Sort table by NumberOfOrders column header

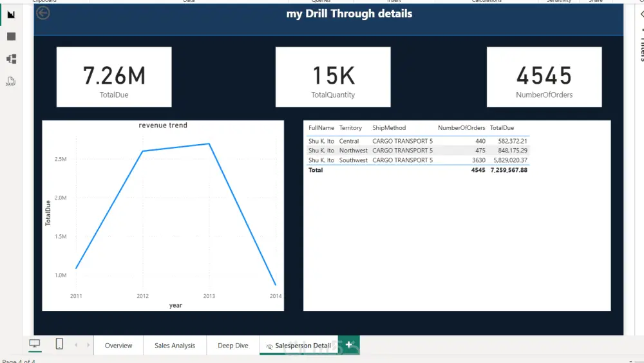461,127
